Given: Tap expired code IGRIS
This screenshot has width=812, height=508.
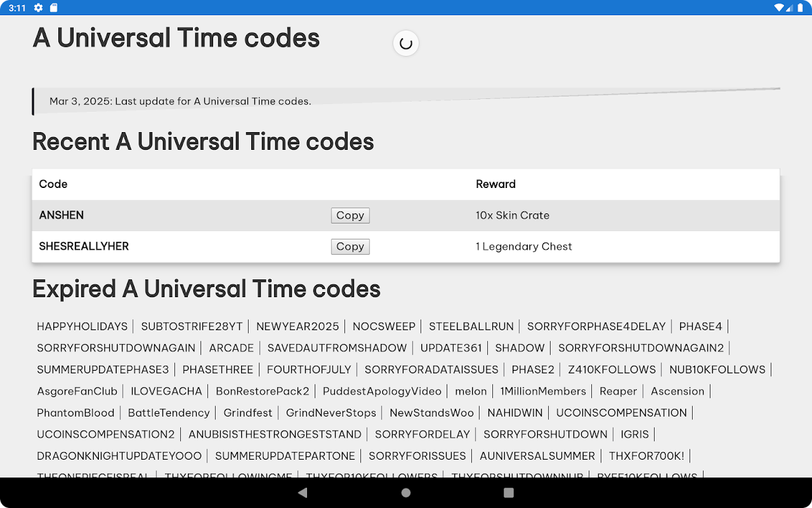Looking at the screenshot, I should point(635,434).
